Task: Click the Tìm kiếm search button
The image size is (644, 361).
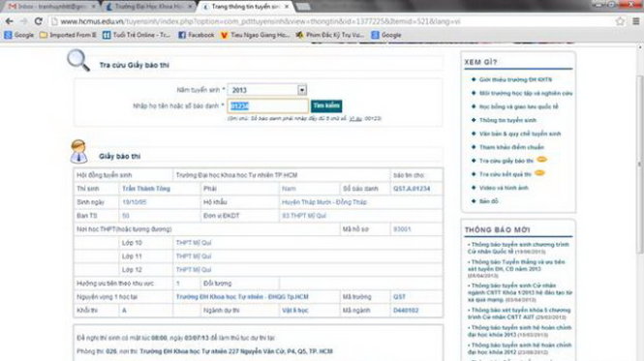Action: click(x=326, y=105)
